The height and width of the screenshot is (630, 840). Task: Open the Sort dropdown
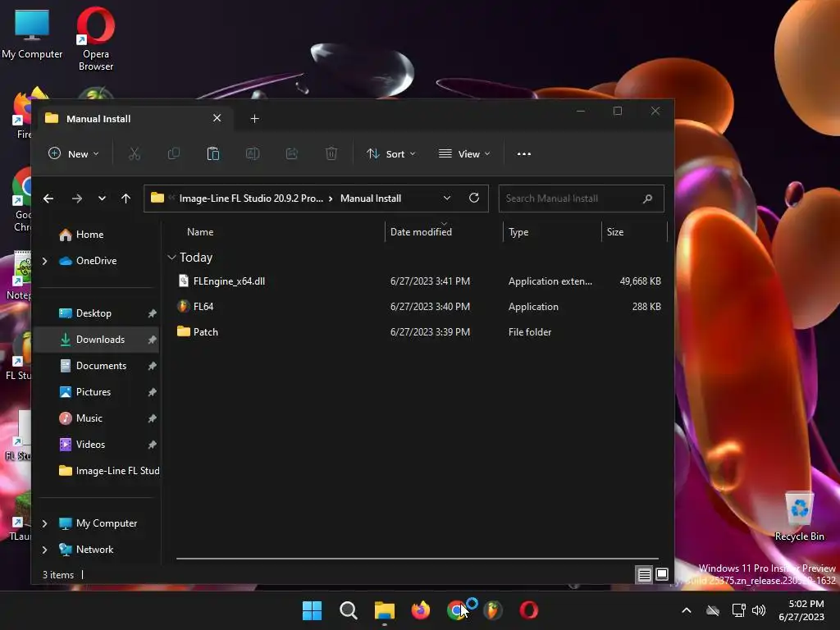pos(391,154)
